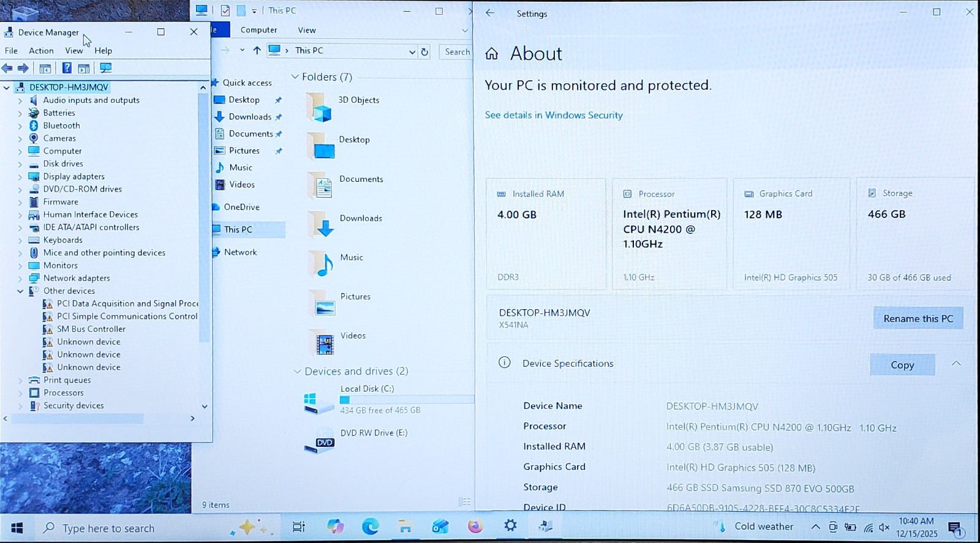Click Device Manager scroll down arrow
Image resolution: width=980 pixels, height=543 pixels.
coord(205,406)
